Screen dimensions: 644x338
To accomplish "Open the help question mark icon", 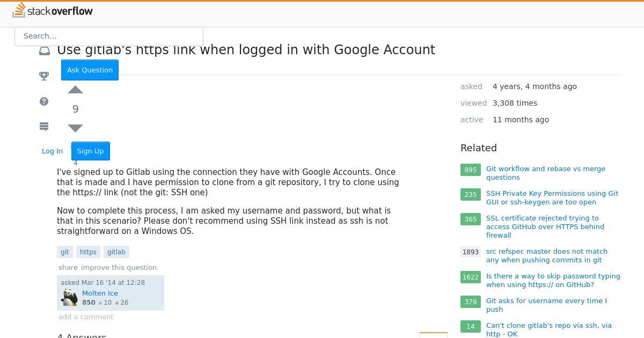I will pyautogui.click(x=44, y=101).
